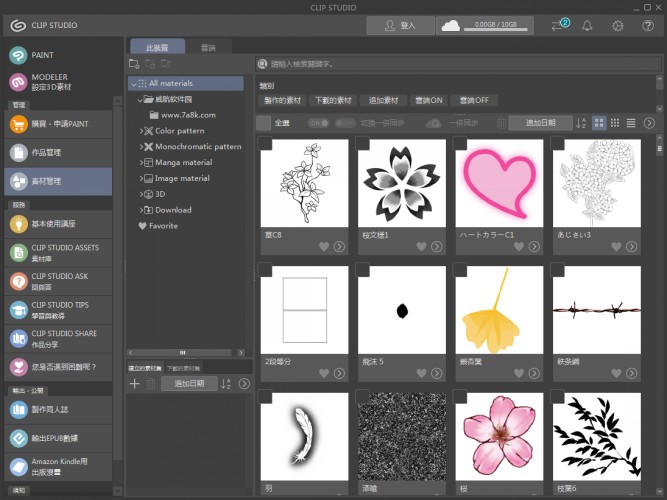Open CLIP STUDIO ASSETS material library
This screenshot has width=667, height=500.
coord(58,253)
